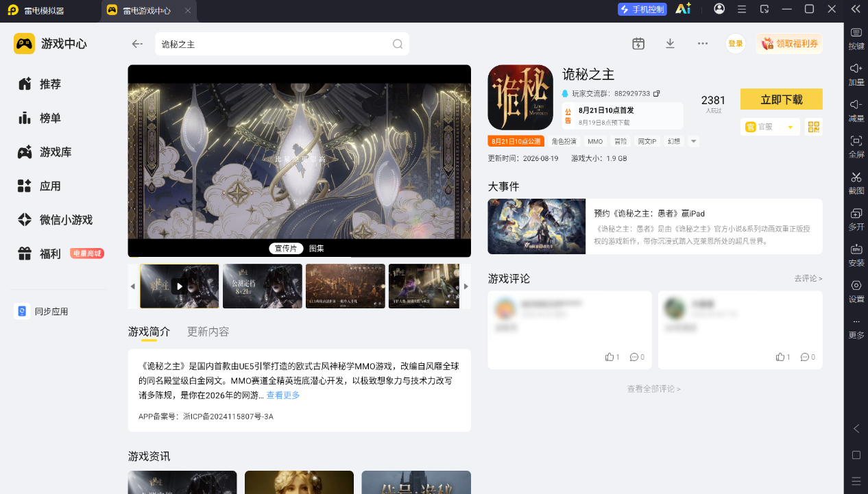Click Android back arrow in sidebar

tap(856, 429)
